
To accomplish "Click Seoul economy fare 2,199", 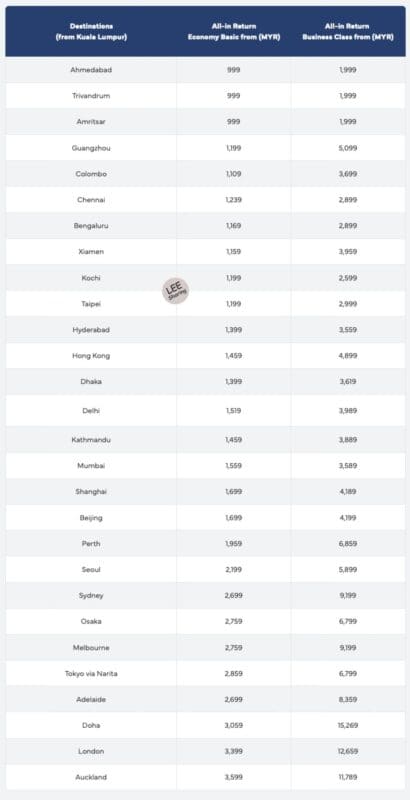I will pyautogui.click(x=234, y=569).
